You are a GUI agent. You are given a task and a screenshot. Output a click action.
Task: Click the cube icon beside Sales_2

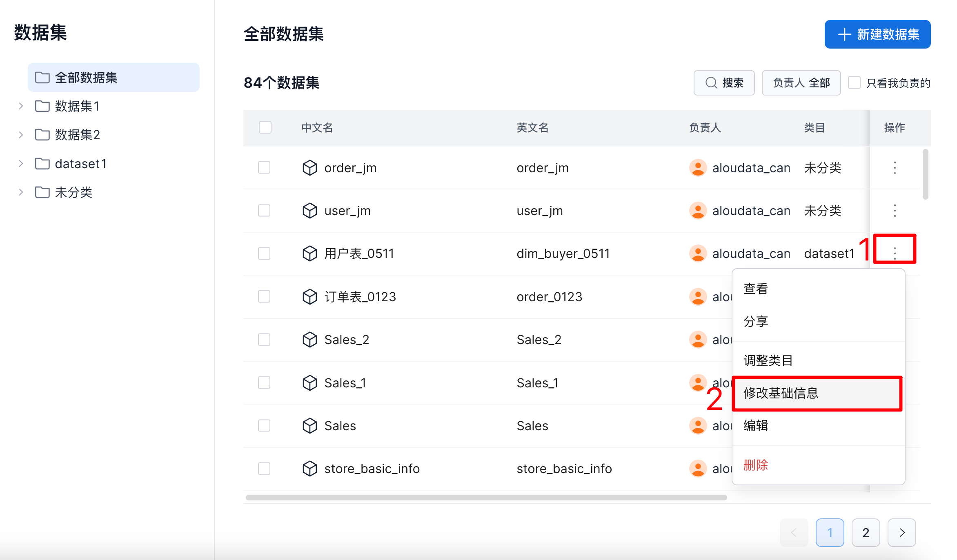click(x=309, y=340)
